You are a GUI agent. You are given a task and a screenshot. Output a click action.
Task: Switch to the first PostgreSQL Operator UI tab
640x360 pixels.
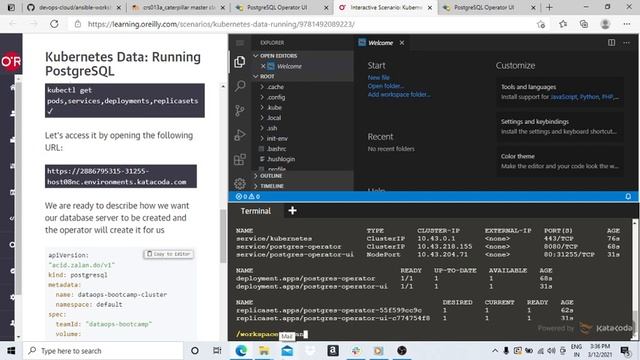(x=282, y=7)
